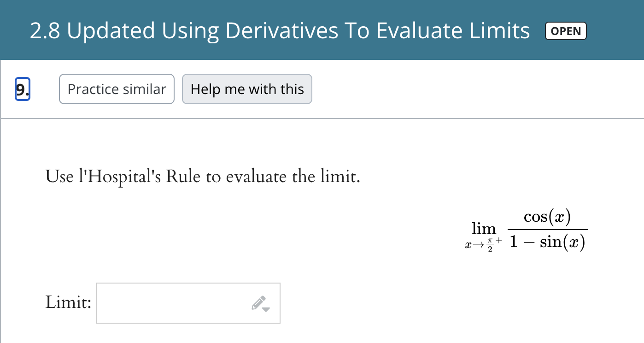
Task: Click the header bar of the assignment
Action: tap(322, 30)
